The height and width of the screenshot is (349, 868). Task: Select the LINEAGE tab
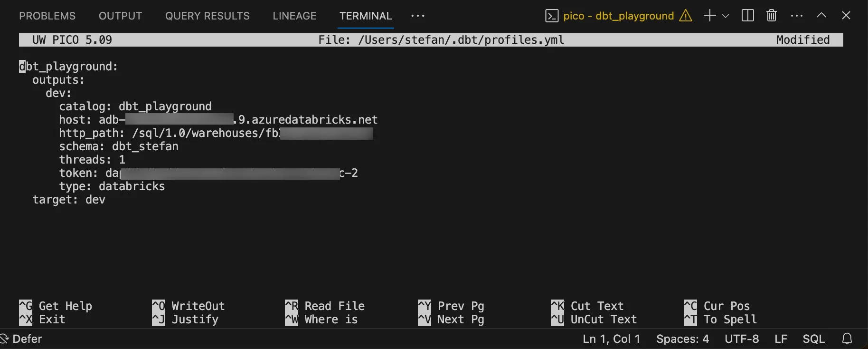[x=294, y=16]
